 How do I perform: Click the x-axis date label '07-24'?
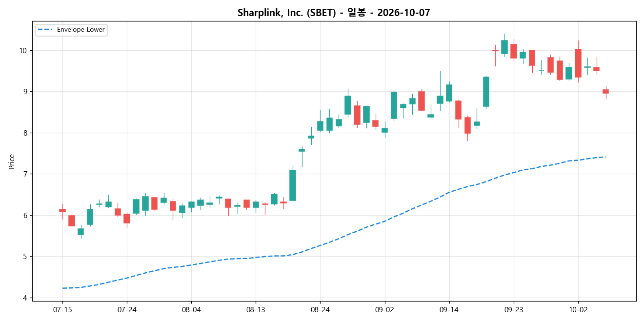click(x=127, y=309)
